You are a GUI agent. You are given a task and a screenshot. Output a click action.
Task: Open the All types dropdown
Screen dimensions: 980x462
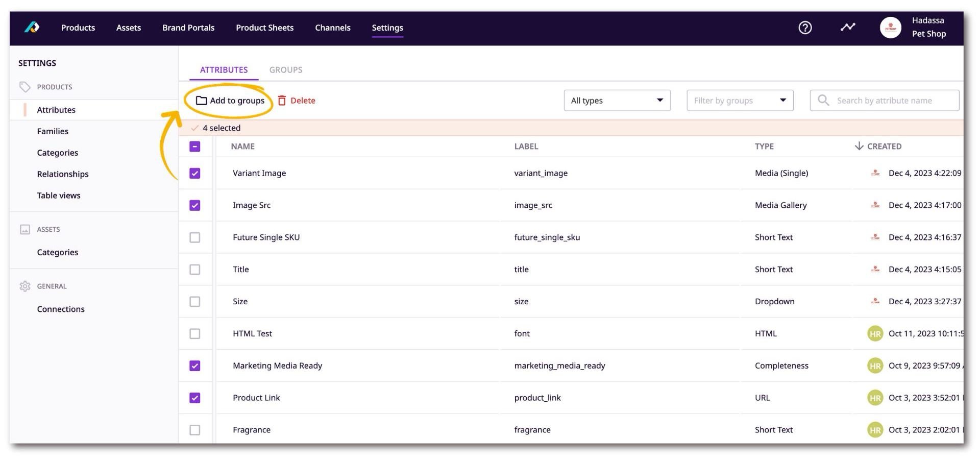[616, 101]
